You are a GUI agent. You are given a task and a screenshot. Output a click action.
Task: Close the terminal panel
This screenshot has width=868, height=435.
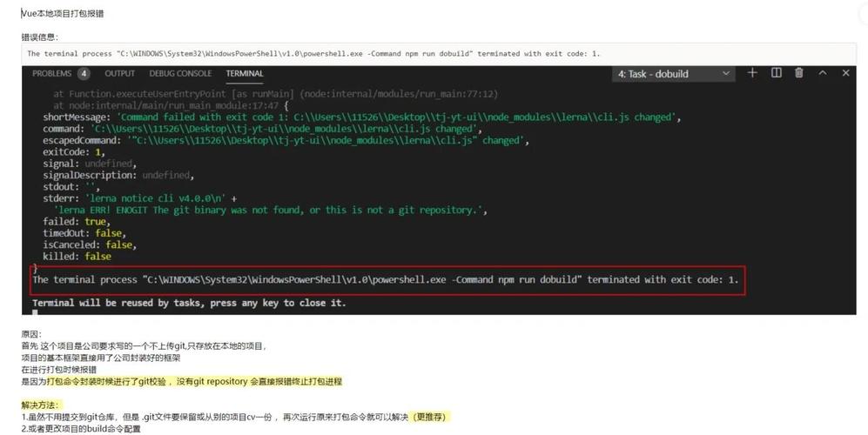(x=845, y=73)
